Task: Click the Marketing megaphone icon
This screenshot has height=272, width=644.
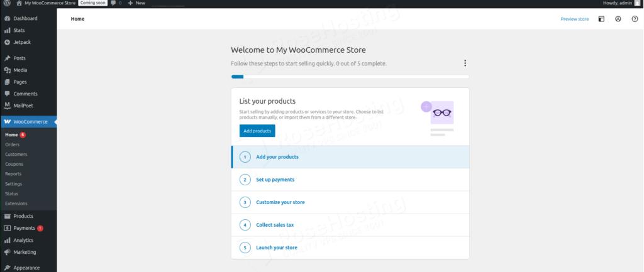Action: coord(7,252)
